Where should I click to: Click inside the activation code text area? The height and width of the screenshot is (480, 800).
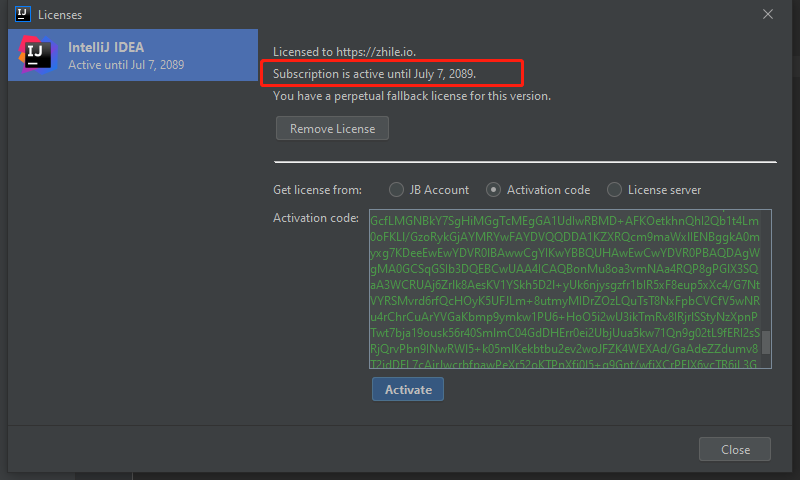click(x=560, y=290)
